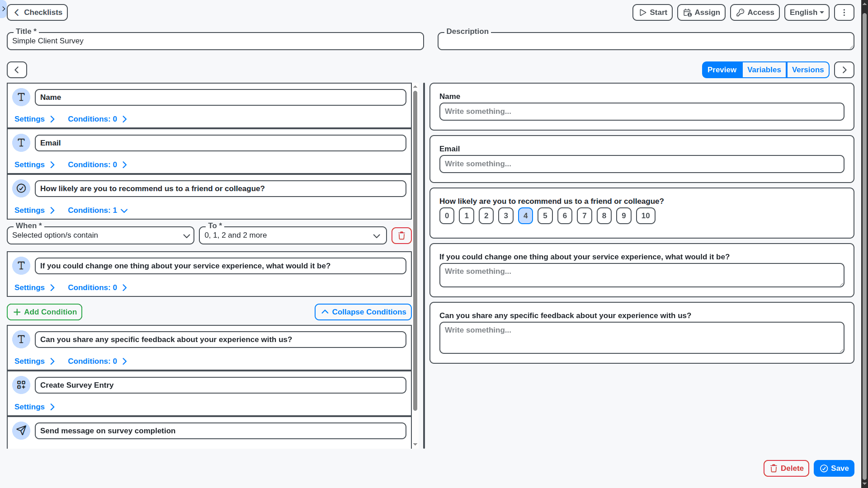This screenshot has height=488, width=868.
Task: Select rating 8 in the recommend question preview
Action: click(x=604, y=216)
